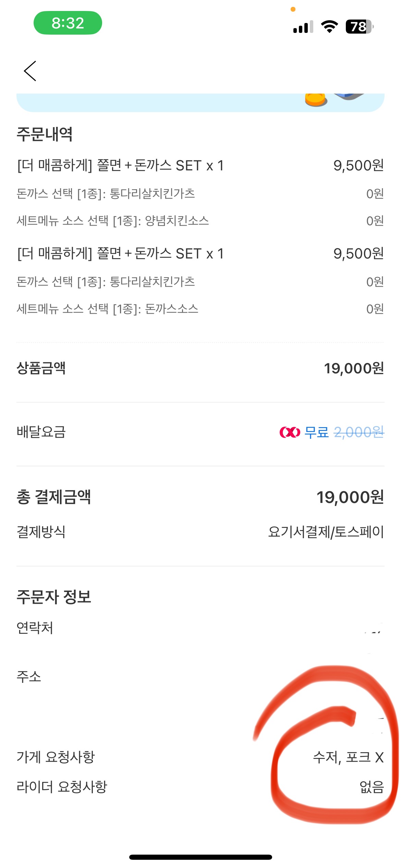
Task: Tap the Wi-Fi status icon
Action: point(329,26)
